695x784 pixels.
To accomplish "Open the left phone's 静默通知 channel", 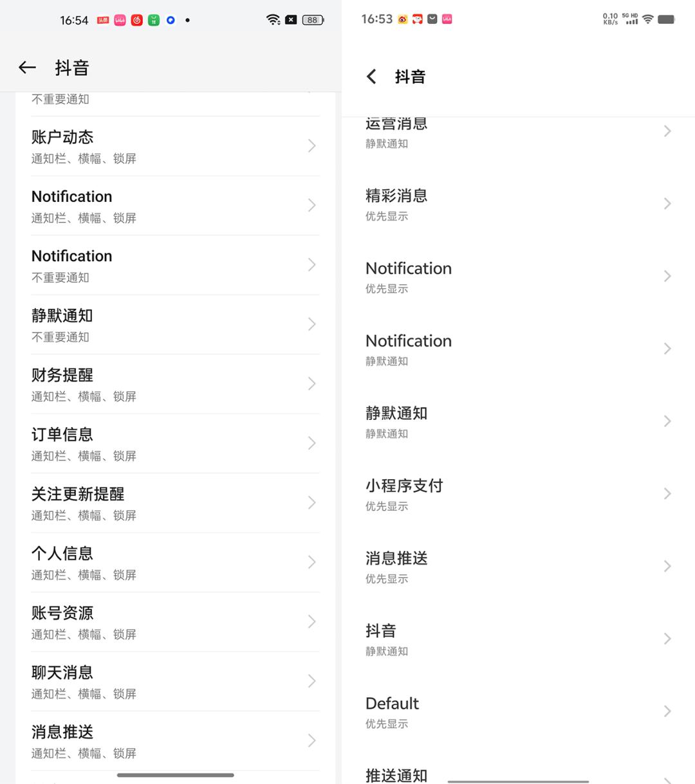I will pos(176,325).
